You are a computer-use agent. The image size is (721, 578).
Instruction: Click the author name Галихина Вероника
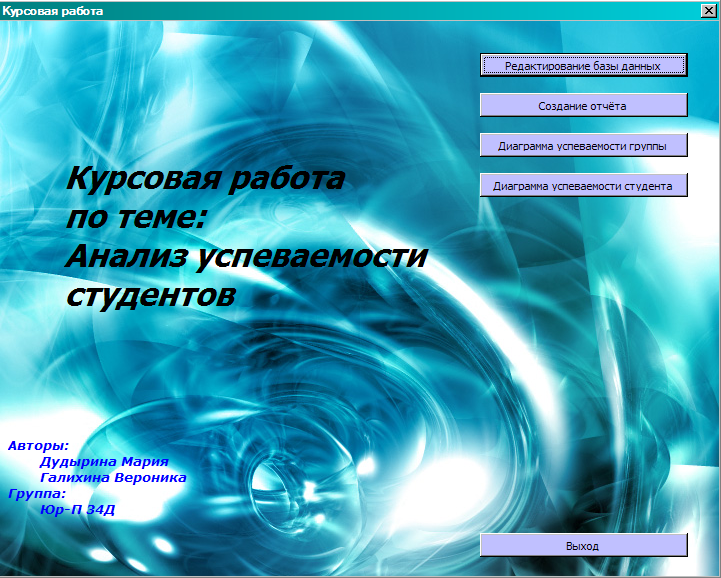coord(113,477)
